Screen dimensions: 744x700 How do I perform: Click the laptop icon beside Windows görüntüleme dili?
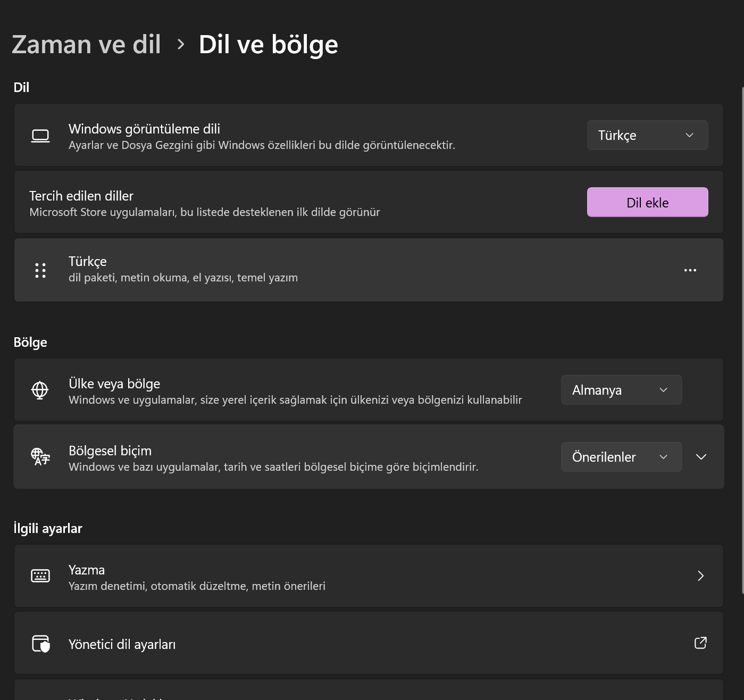(40, 136)
